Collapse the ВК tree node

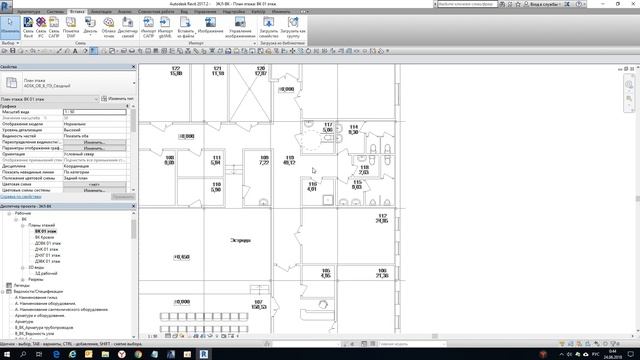tap(16, 219)
